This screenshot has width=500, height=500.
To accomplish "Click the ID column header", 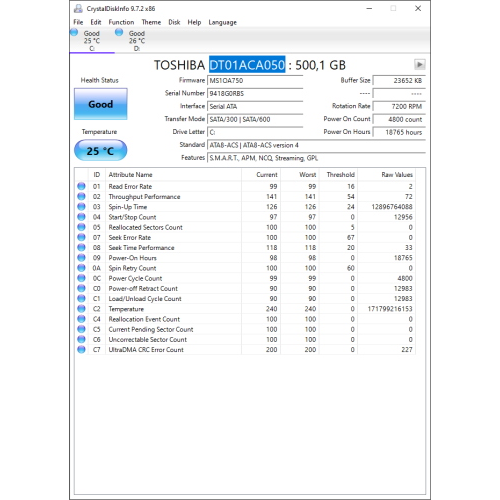I will tap(97, 175).
